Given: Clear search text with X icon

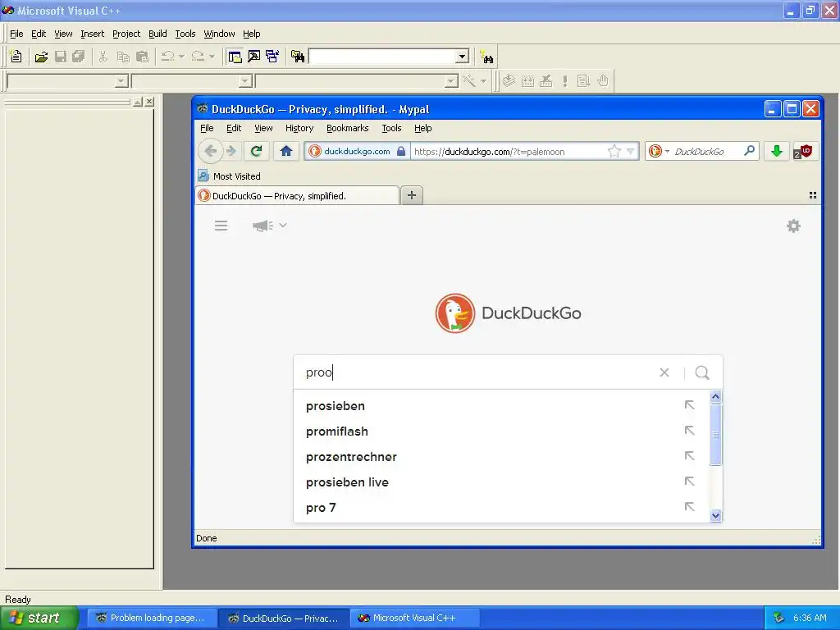Looking at the screenshot, I should (x=664, y=372).
